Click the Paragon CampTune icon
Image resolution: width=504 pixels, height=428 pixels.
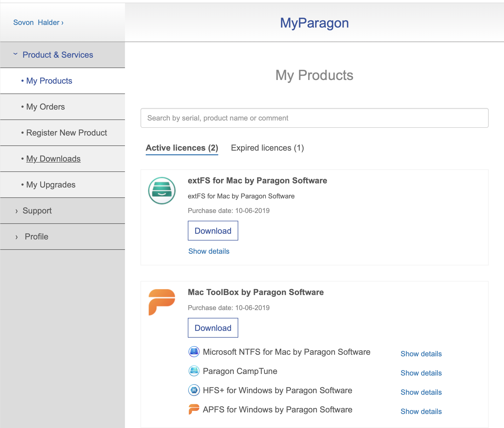(194, 371)
